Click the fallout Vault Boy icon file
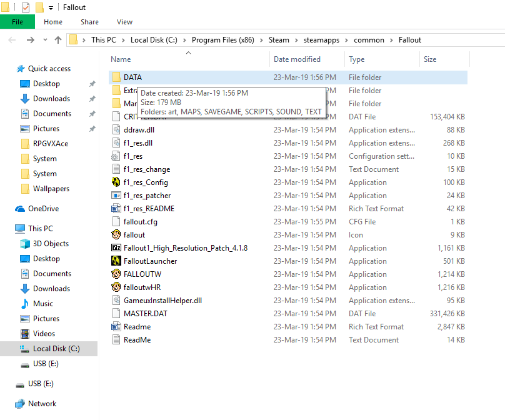Screen dimensions: 505x420 [x=116, y=235]
